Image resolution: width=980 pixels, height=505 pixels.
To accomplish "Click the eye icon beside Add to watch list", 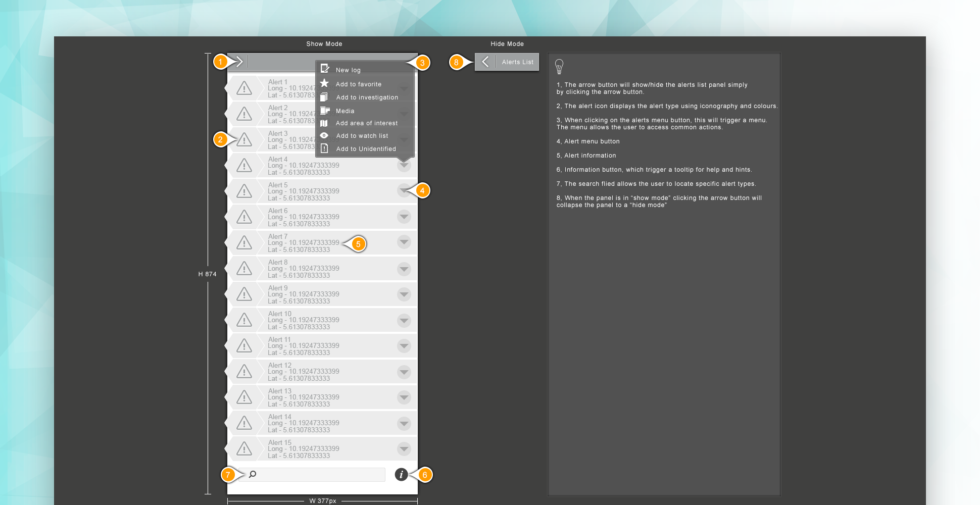I will tap(324, 135).
